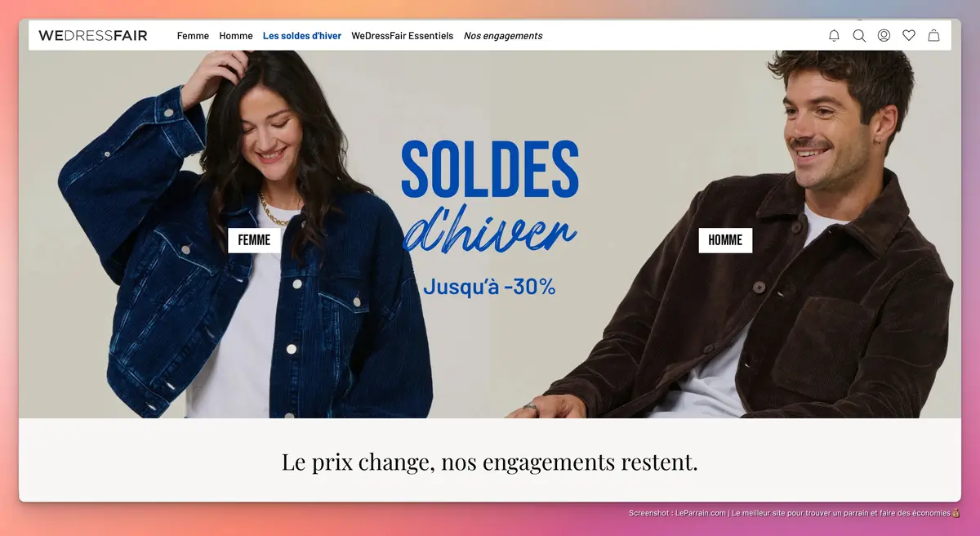Image resolution: width=980 pixels, height=536 pixels.
Task: Open the user account icon
Action: (884, 36)
